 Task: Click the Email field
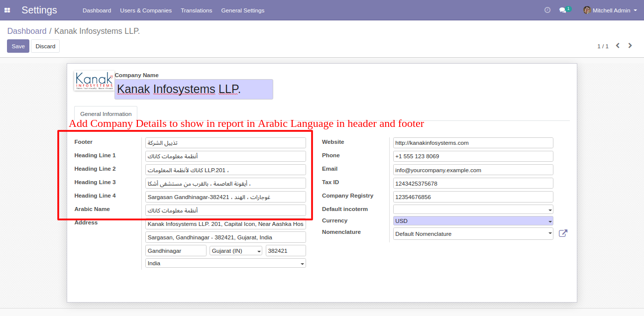473,170
